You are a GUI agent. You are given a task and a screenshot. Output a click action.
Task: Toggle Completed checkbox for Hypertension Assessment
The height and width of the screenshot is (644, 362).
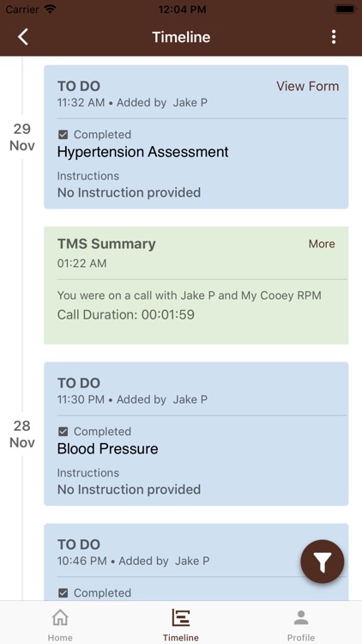pyautogui.click(x=63, y=134)
